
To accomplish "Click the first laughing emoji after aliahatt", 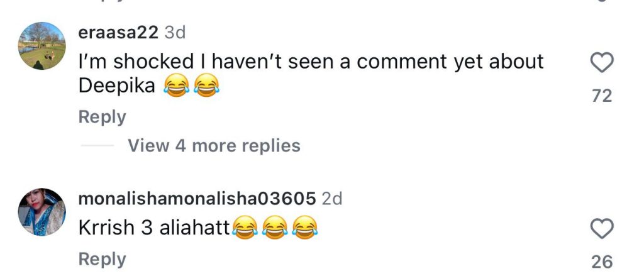I will 244,229.
